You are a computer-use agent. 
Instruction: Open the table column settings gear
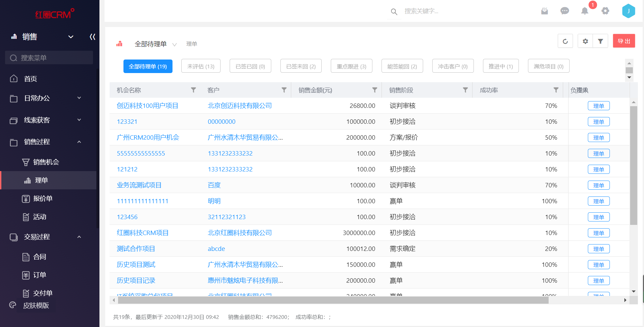click(585, 41)
